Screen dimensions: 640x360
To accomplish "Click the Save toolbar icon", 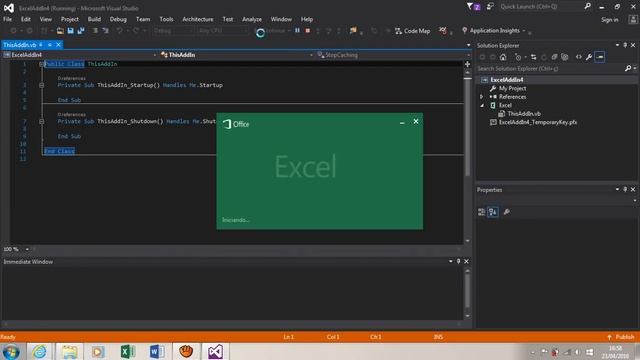I will point(71,31).
